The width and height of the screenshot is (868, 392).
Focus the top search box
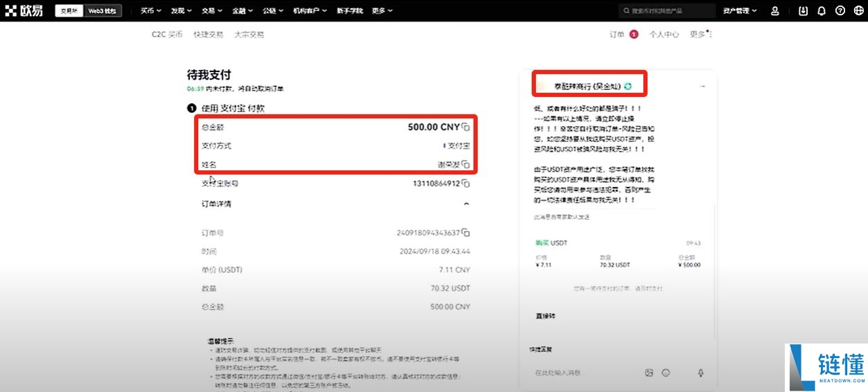click(667, 11)
